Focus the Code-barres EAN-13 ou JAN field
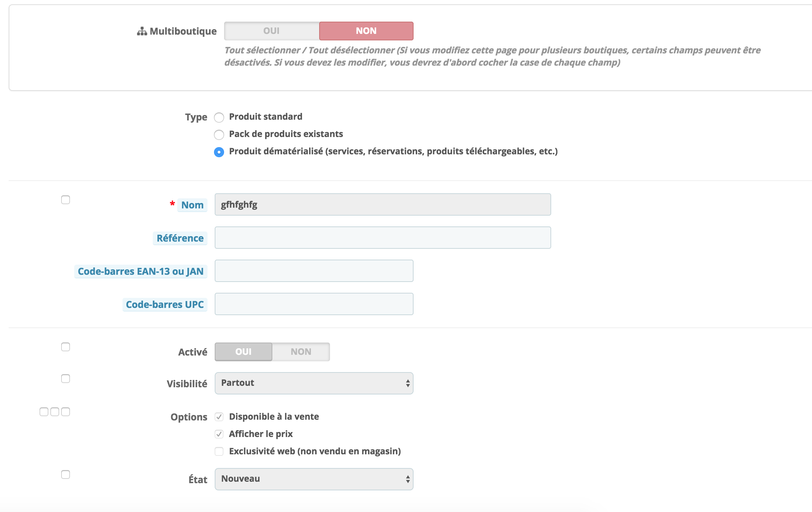This screenshot has width=812, height=512. (314, 271)
